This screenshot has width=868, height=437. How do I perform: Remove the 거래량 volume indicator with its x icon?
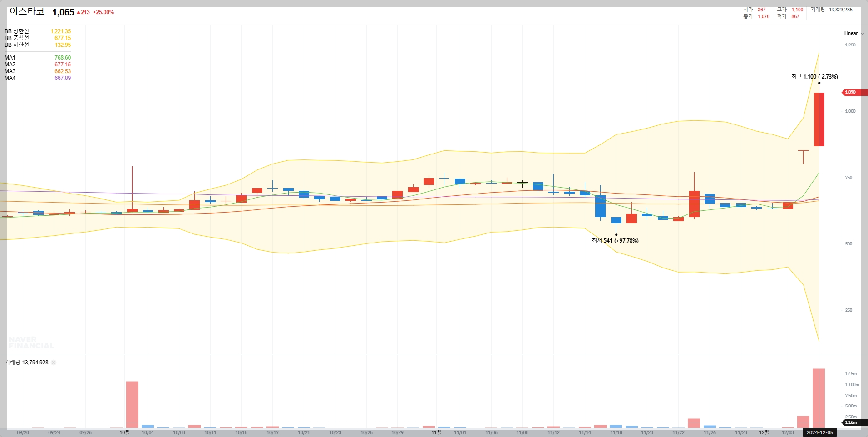[x=54, y=363]
